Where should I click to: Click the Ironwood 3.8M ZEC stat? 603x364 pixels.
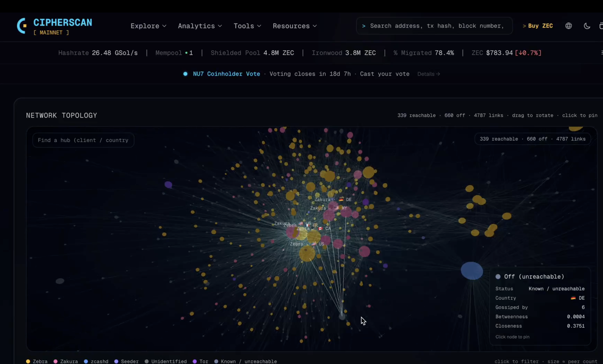[344, 53]
